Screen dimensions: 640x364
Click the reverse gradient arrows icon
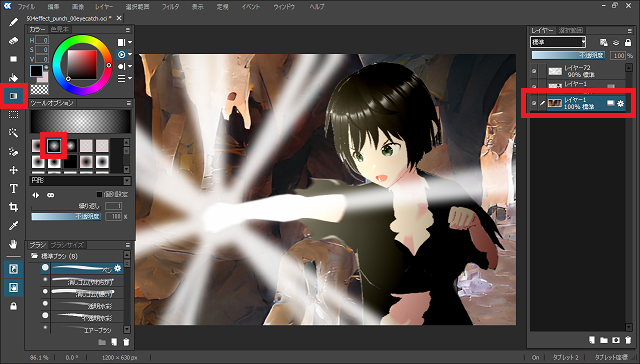click(36, 195)
